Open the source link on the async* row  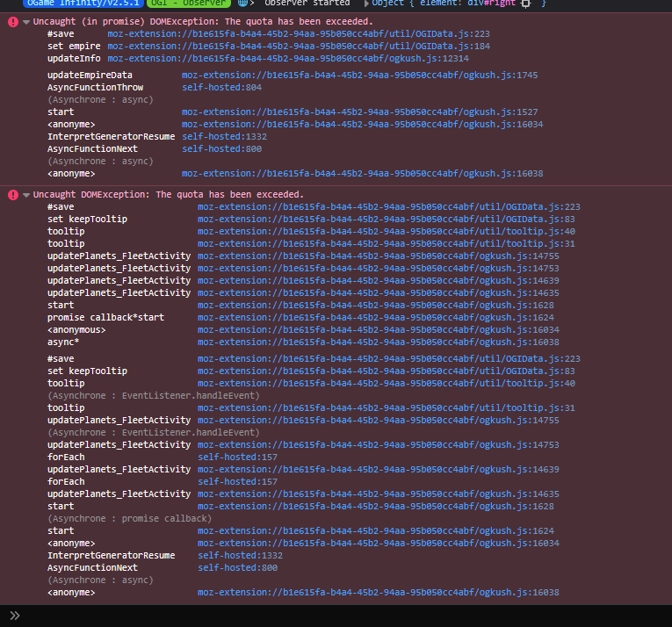click(x=378, y=342)
